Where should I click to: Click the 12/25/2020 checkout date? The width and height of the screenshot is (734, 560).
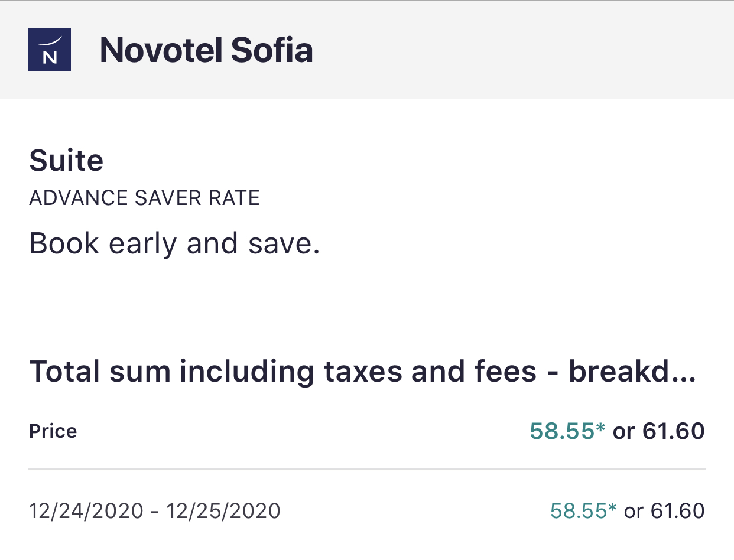[x=223, y=510]
